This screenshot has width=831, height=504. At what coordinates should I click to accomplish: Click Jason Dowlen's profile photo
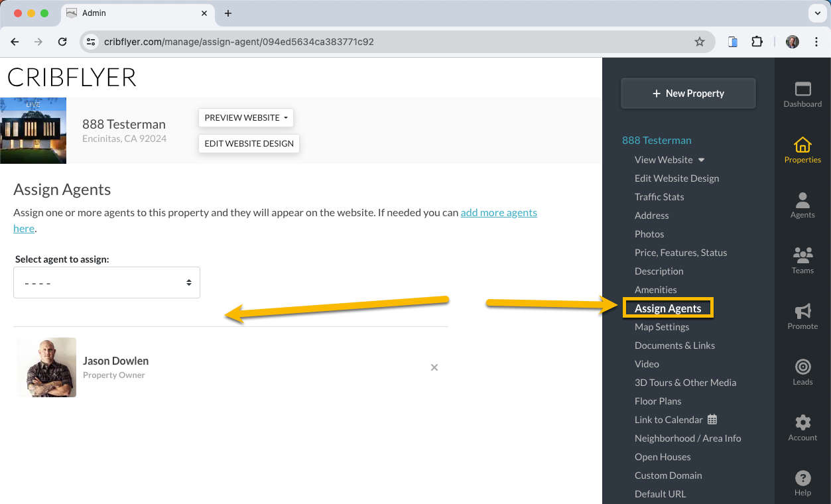46,367
